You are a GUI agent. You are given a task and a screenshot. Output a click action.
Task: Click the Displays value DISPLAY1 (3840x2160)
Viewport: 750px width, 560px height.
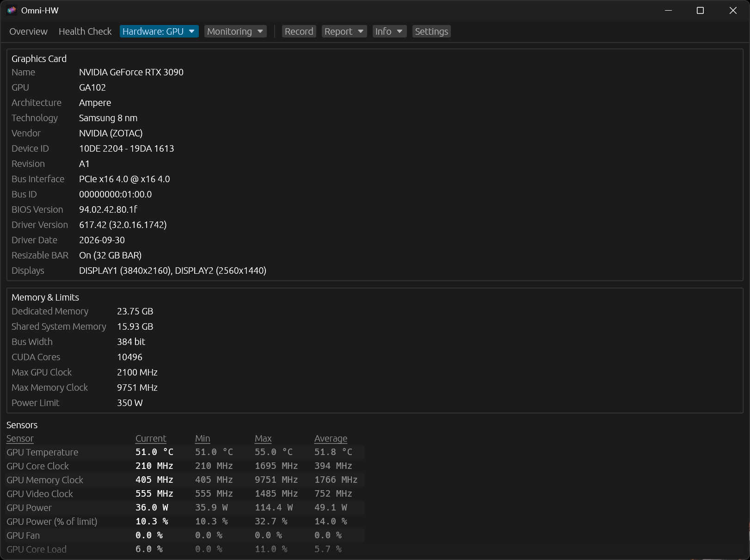pyautogui.click(x=173, y=271)
